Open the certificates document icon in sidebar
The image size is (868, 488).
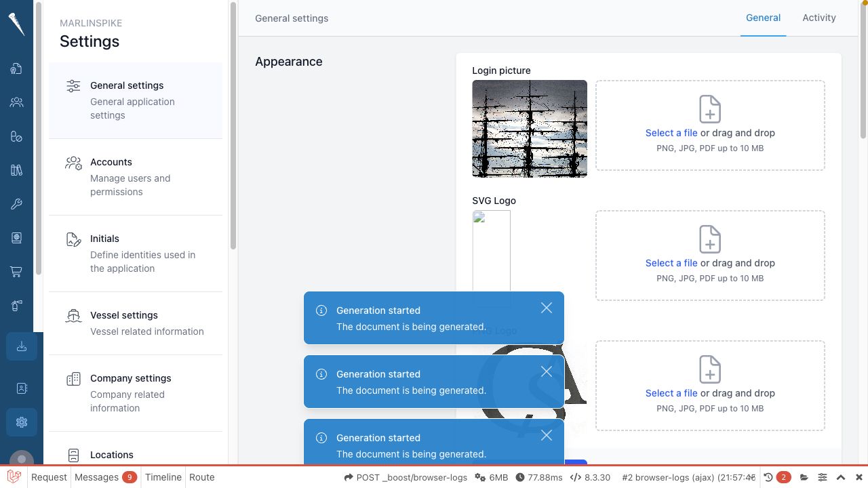tap(16, 68)
